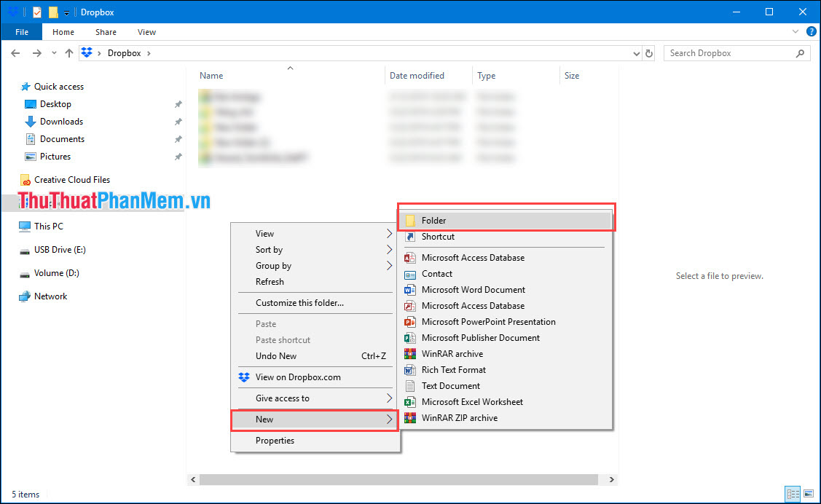This screenshot has height=504, width=821.
Task: Expand the address bar history dropdown
Action: [636, 53]
